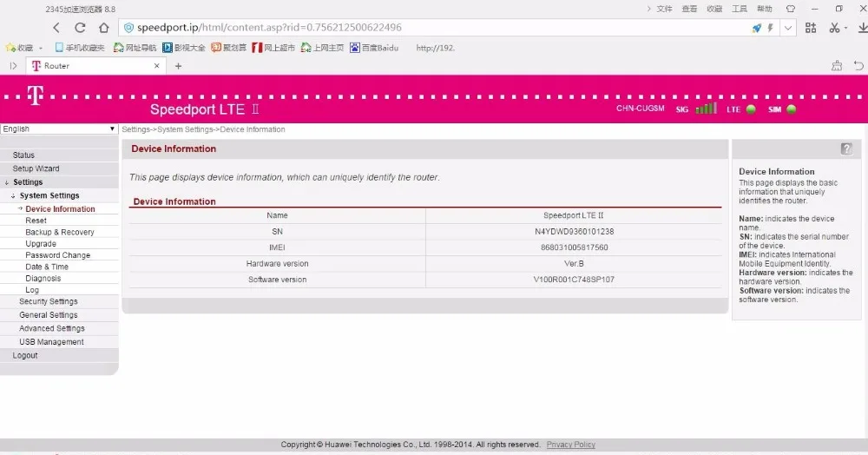Close the Router tab
Screen dimensions: 868x455
[156, 66]
